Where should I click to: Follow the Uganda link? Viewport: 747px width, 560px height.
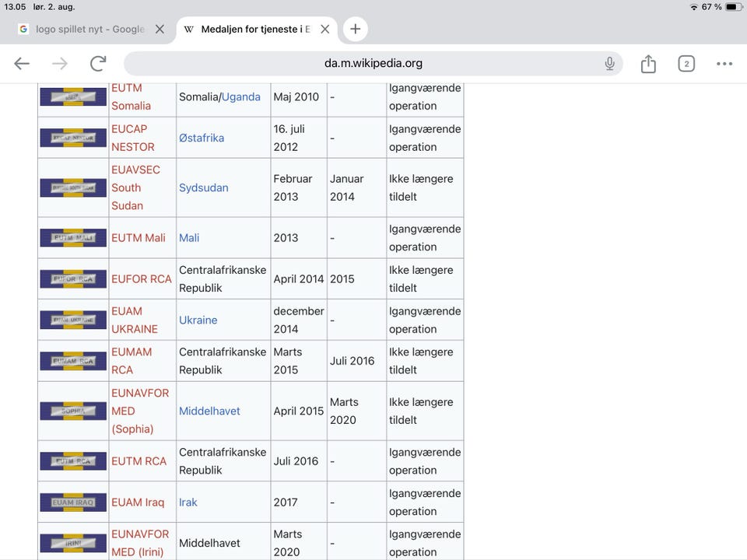[x=240, y=96]
